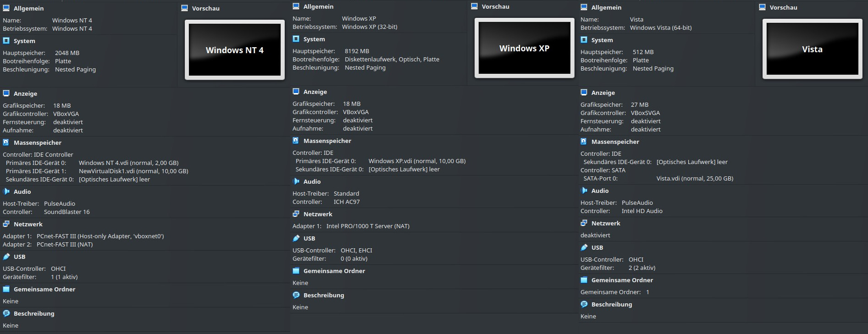
Task: Click the Audio speaker icon in Windows XP panel
Action: (296, 181)
